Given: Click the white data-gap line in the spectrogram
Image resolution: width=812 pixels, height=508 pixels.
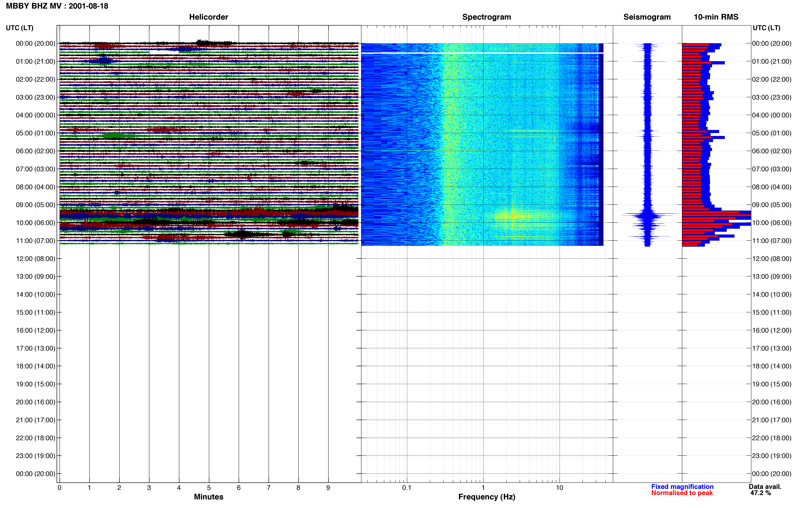Looking at the screenshot, I should click(x=482, y=53).
